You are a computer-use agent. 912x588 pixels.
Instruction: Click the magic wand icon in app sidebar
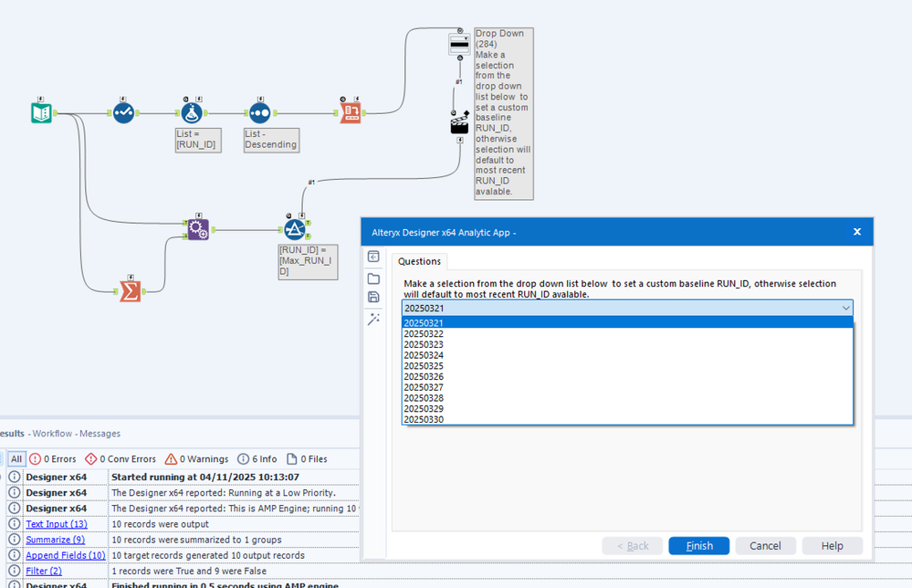374,319
